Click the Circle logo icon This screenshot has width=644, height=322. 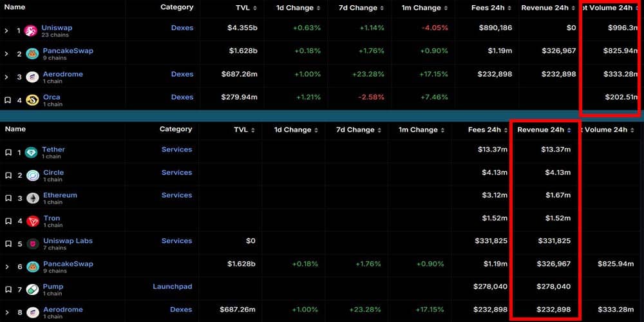32,176
